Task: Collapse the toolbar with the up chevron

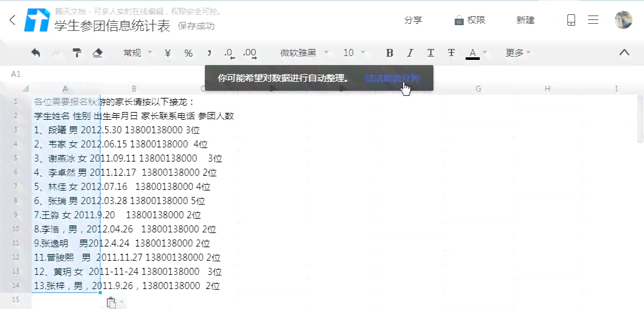Action: coord(624,52)
